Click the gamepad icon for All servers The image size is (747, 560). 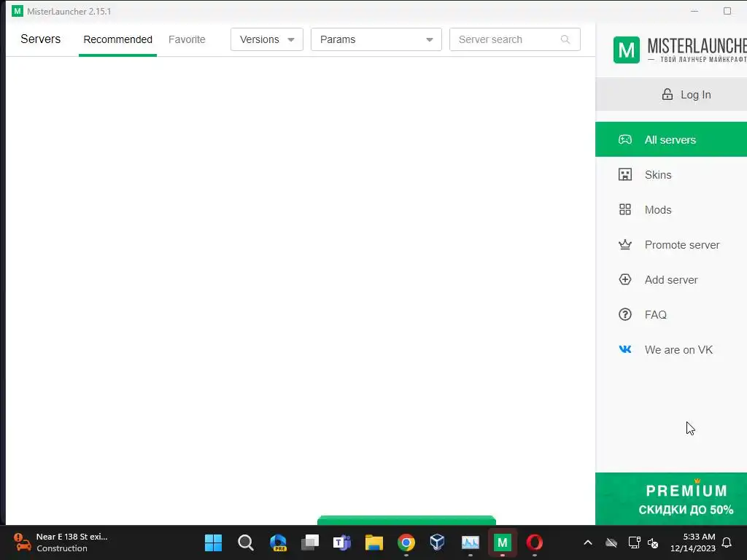coord(625,139)
